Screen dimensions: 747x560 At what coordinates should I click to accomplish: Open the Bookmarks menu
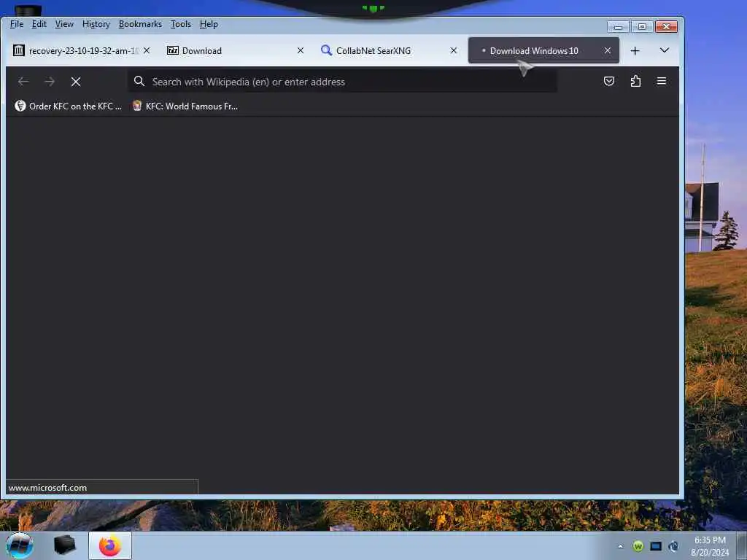[x=140, y=24]
